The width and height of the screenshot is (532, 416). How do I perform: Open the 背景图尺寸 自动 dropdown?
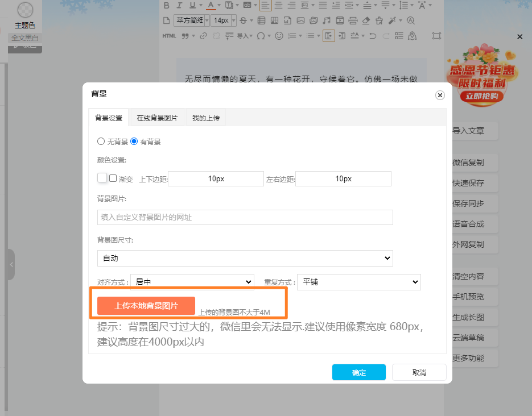[x=245, y=258]
